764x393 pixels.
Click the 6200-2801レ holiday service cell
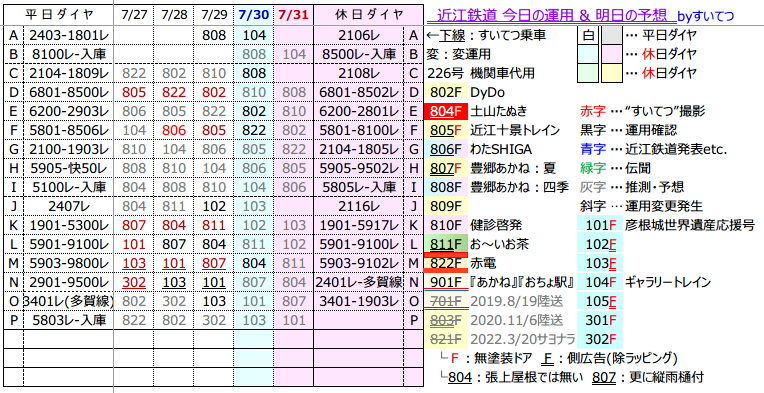[359, 111]
